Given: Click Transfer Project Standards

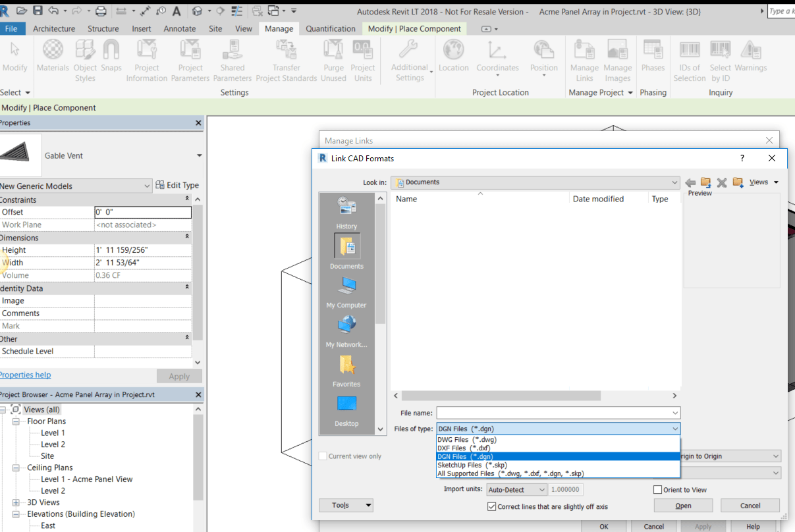Looking at the screenshot, I should [287, 61].
